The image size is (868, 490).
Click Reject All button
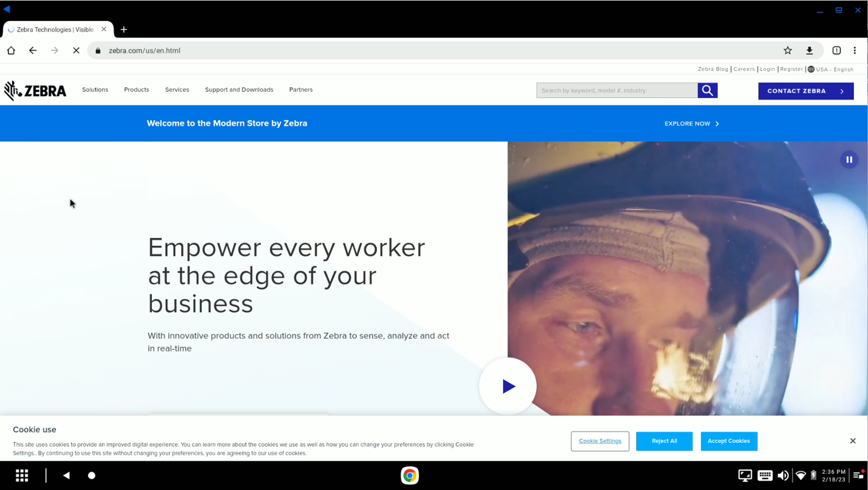pos(664,441)
